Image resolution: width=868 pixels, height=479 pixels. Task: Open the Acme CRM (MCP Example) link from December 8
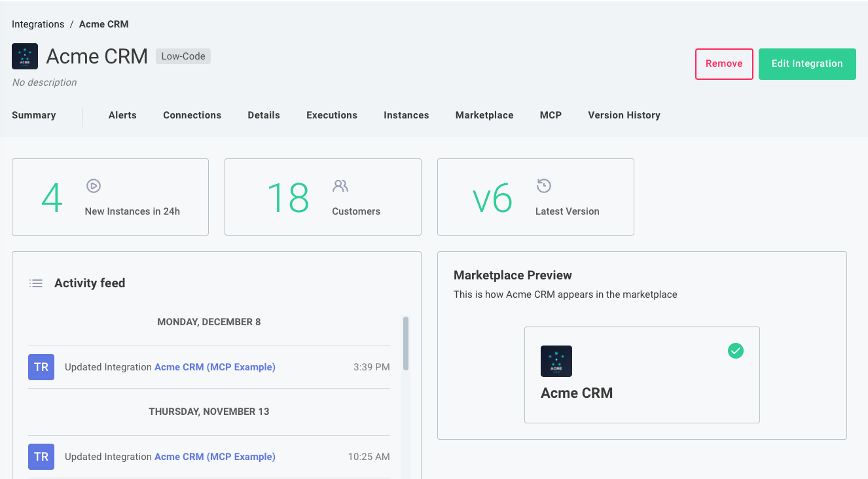coord(215,367)
